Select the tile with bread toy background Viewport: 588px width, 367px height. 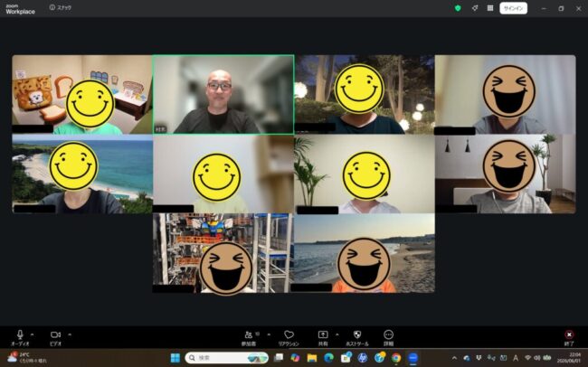[82, 95]
